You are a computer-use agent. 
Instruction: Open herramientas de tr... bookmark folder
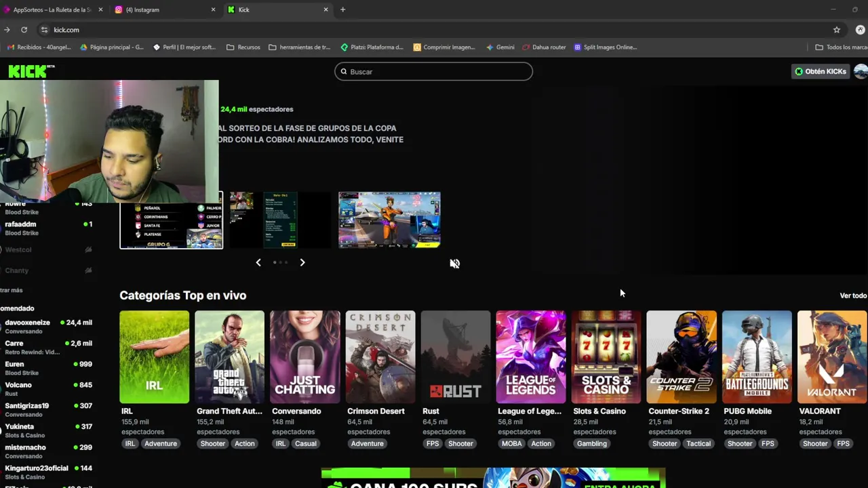(x=299, y=47)
